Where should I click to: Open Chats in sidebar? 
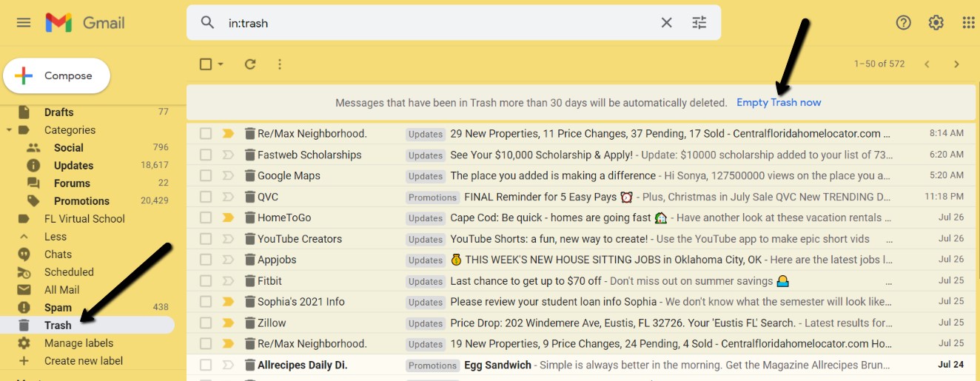[58, 254]
